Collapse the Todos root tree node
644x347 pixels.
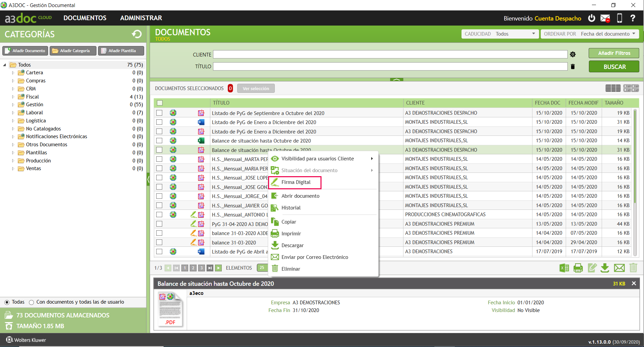click(x=5, y=65)
